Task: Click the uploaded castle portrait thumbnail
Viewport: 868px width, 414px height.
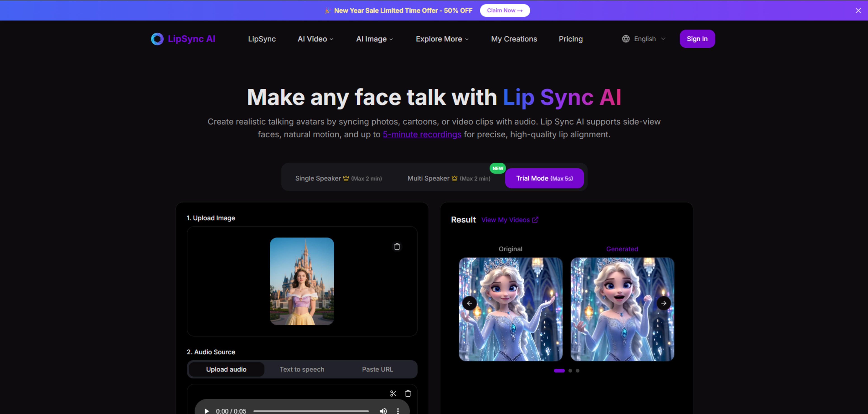Action: [302, 281]
